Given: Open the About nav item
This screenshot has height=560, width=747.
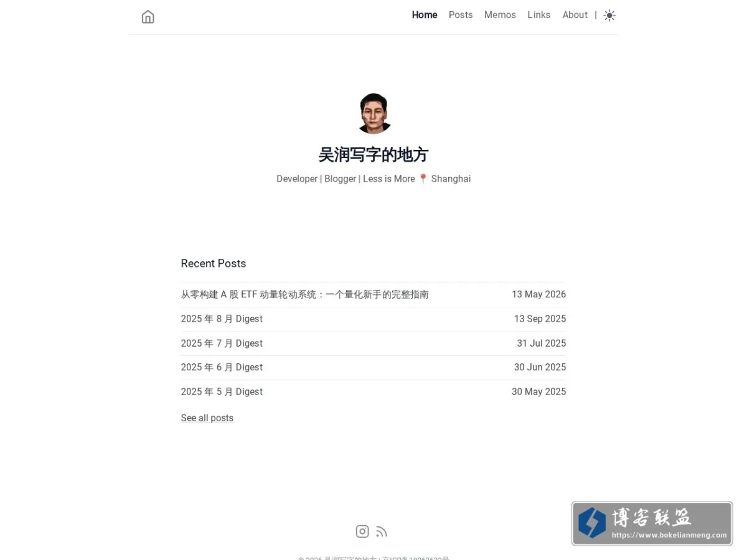Looking at the screenshot, I should (575, 15).
